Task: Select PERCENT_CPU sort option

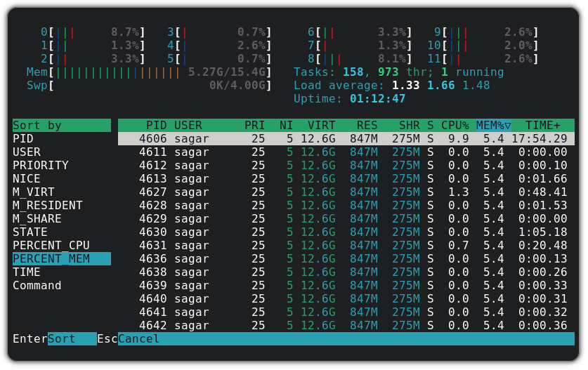Action: [x=51, y=246]
